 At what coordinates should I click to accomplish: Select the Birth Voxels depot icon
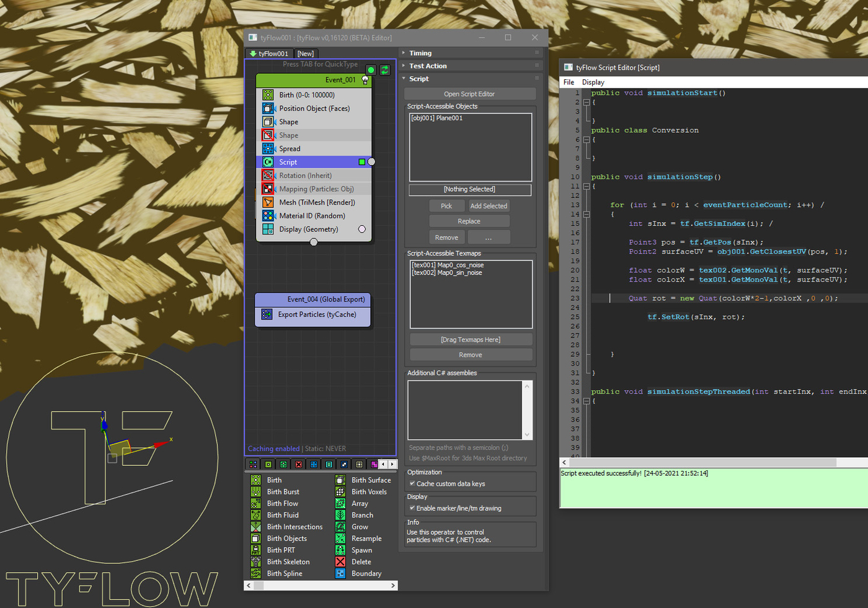(x=340, y=492)
